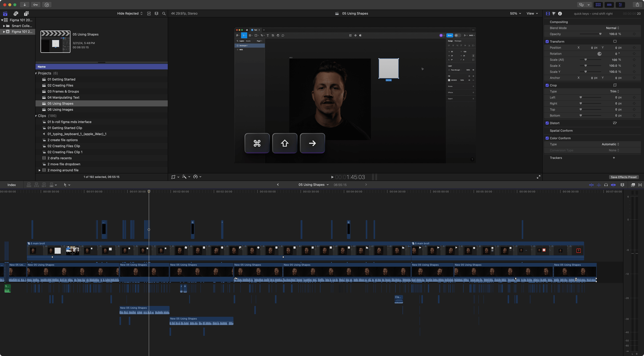Show the Info inspector icon
Screen dimensions: 644x356
(x=560, y=13)
